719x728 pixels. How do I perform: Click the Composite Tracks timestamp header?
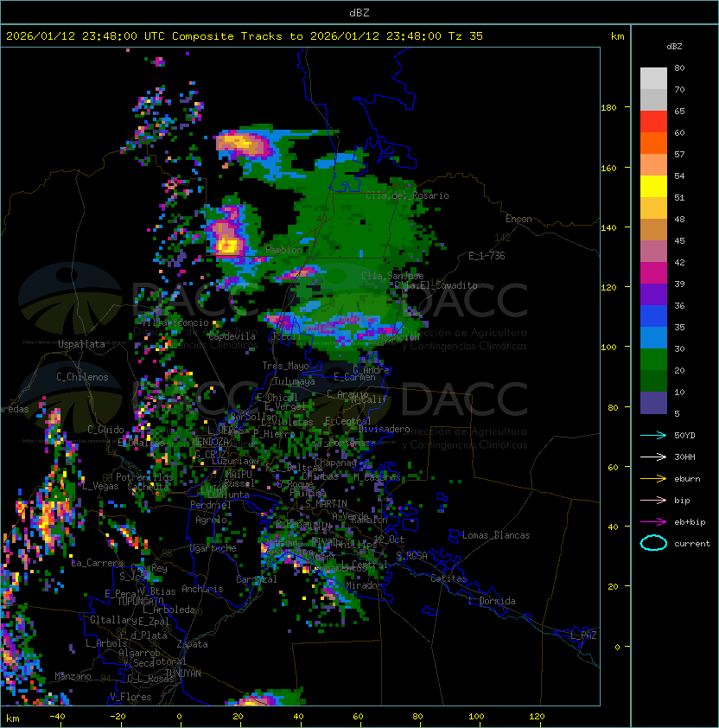coord(245,36)
